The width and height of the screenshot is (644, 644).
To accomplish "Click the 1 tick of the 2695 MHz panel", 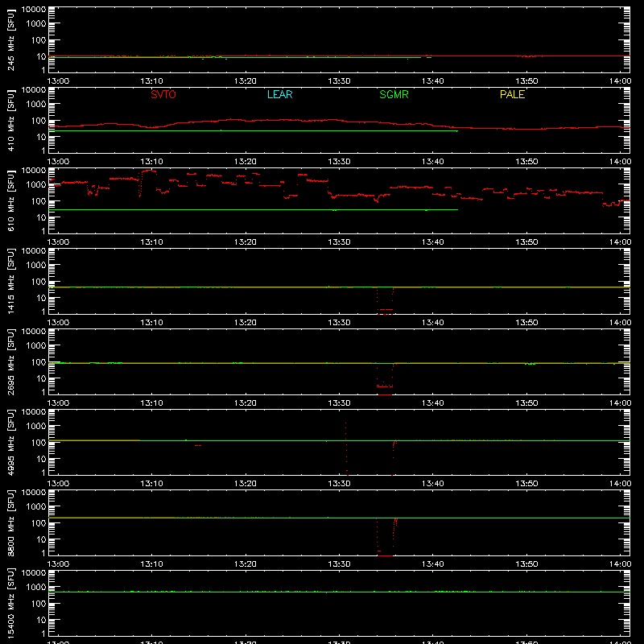I will [43, 392].
